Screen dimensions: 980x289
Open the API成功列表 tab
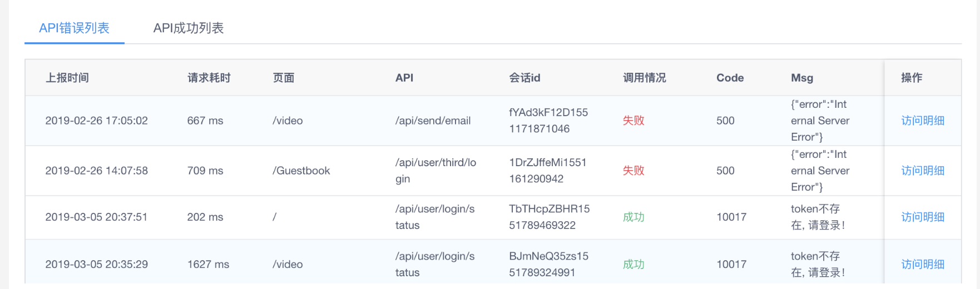(x=188, y=28)
